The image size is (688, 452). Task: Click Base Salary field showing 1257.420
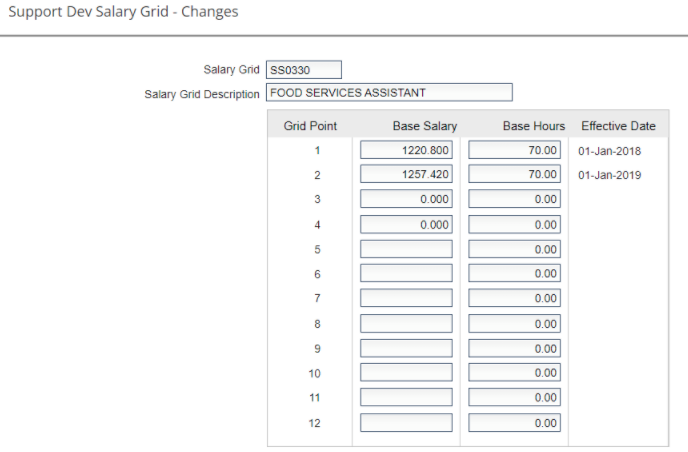[406, 175]
